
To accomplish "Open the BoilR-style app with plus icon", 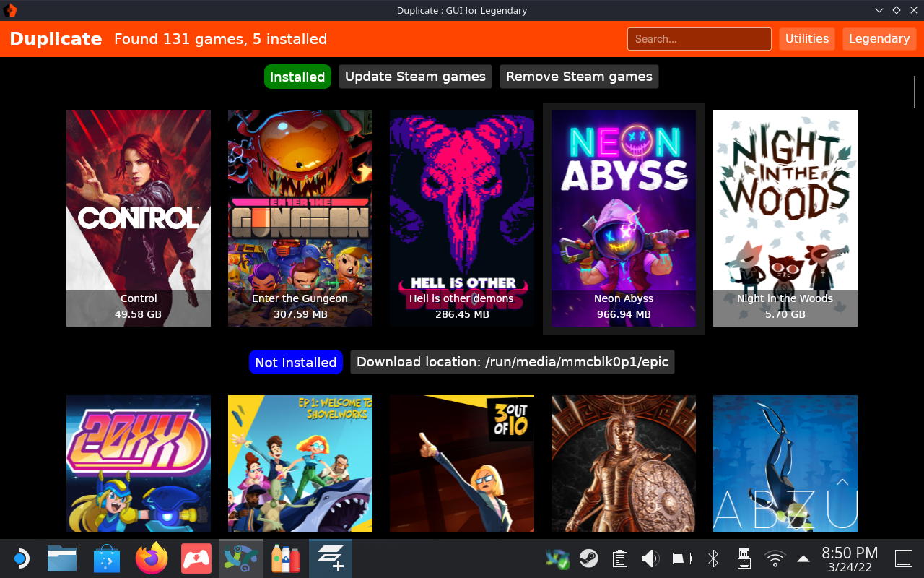I will point(331,558).
